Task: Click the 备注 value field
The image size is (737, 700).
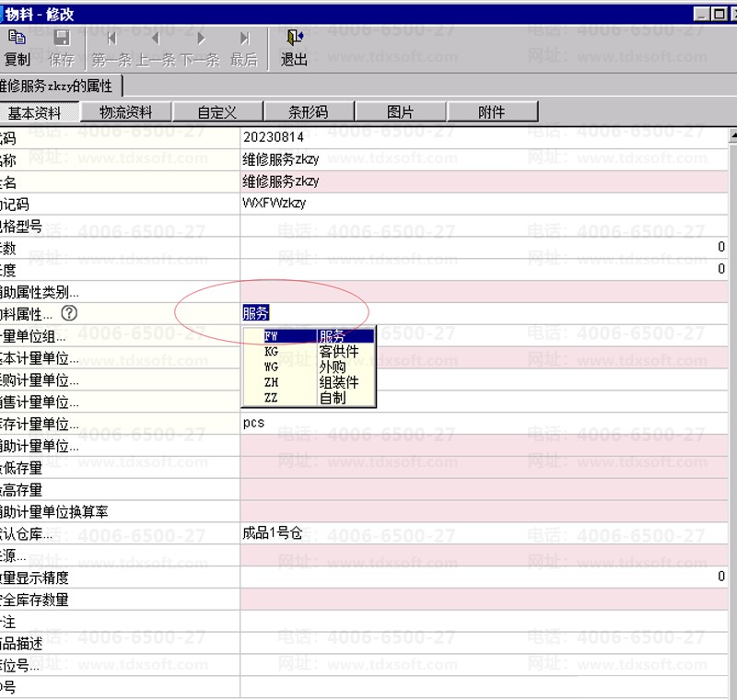Action: (x=485, y=621)
